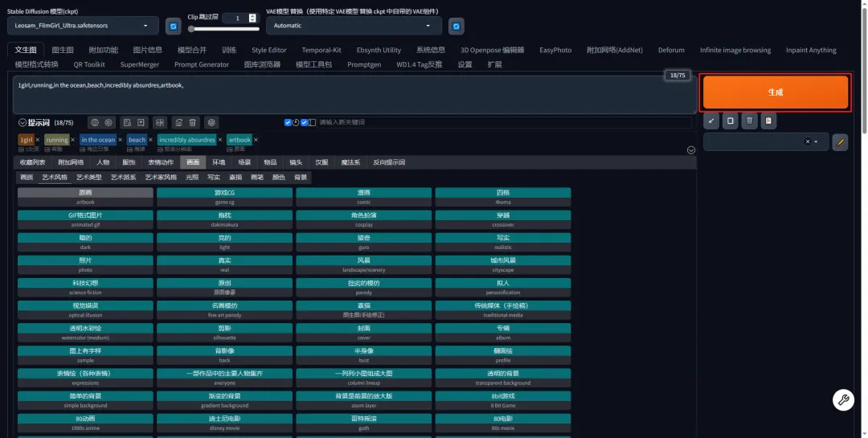The width and height of the screenshot is (868, 438).
Task: Click the new keyword input field
Action: pos(504,122)
